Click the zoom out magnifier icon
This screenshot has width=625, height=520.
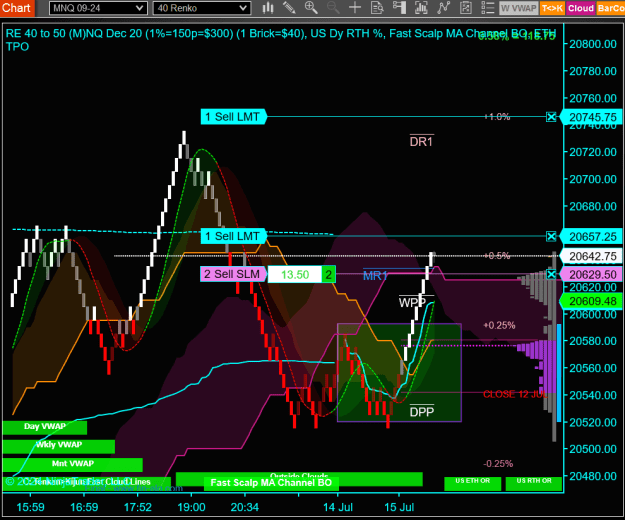pyautogui.click(x=333, y=8)
